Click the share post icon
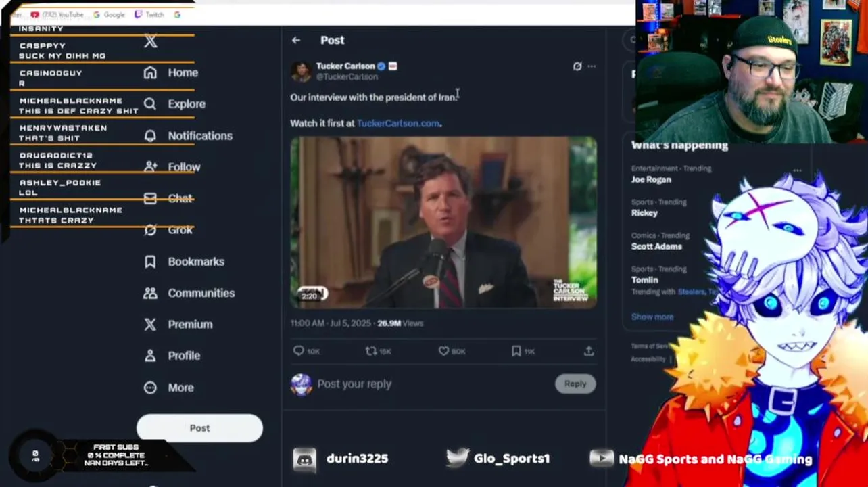This screenshot has width=868, height=487. pos(589,350)
